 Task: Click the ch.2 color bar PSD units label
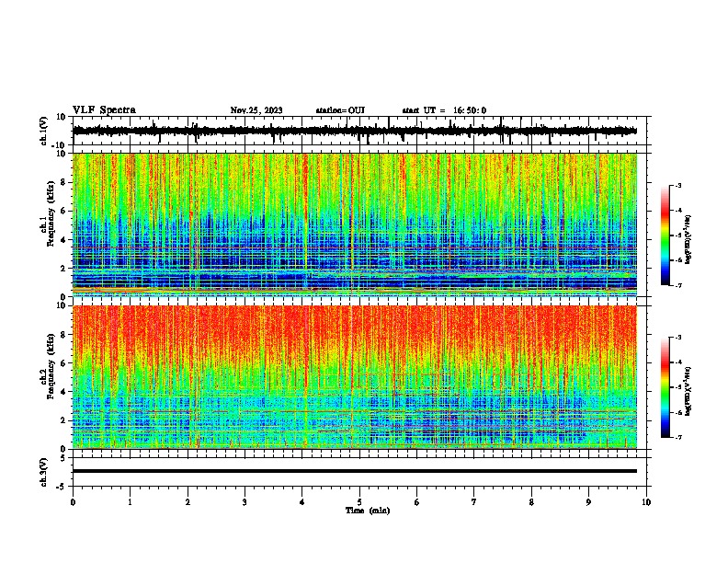tap(688, 391)
